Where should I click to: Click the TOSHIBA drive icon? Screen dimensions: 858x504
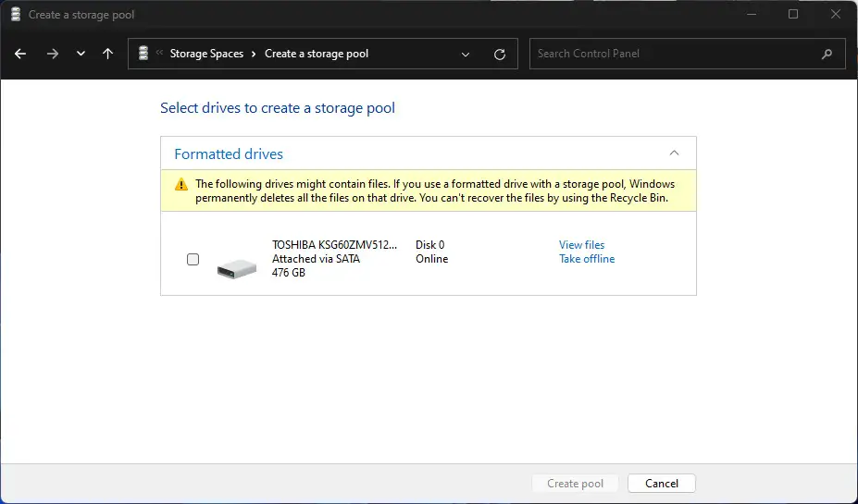pos(236,268)
